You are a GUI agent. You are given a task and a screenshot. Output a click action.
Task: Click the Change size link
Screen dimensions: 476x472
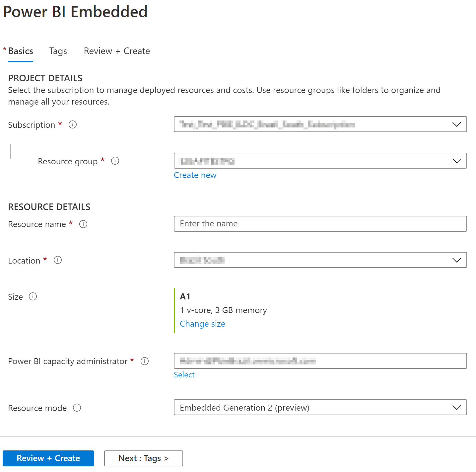tap(202, 324)
